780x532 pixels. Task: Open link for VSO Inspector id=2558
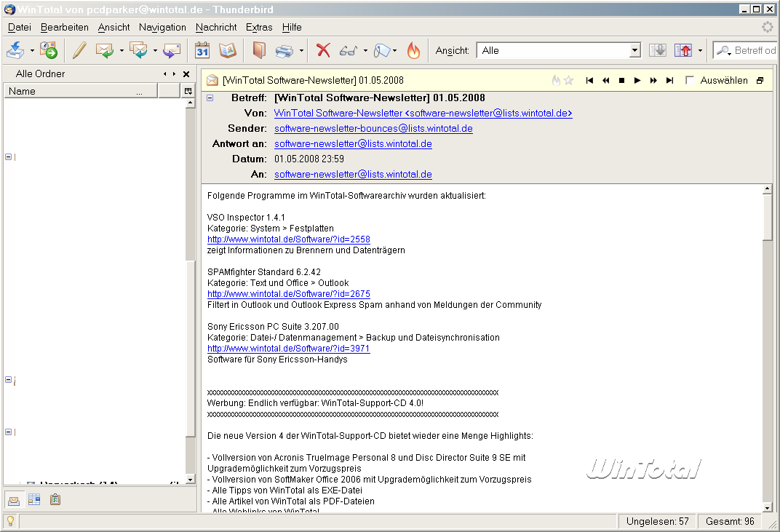pyautogui.click(x=288, y=239)
